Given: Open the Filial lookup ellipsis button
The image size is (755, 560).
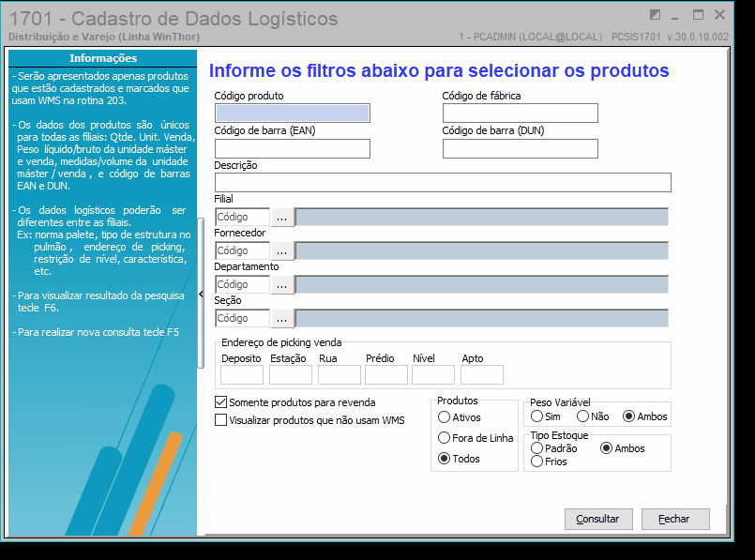Looking at the screenshot, I should [281, 218].
